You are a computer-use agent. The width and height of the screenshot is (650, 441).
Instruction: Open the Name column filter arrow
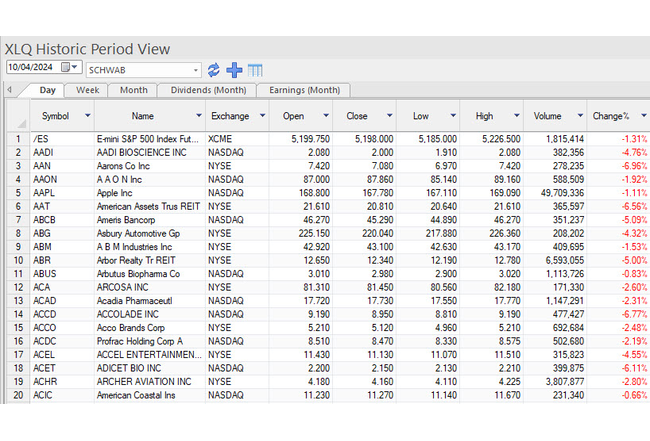198,116
